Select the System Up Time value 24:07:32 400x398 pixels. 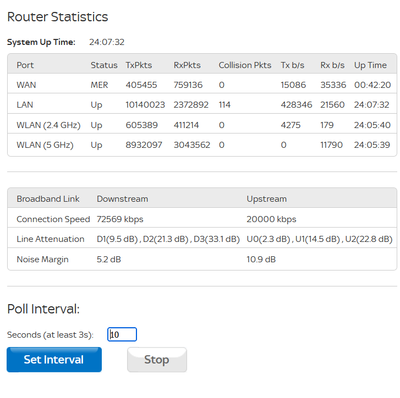(x=107, y=42)
